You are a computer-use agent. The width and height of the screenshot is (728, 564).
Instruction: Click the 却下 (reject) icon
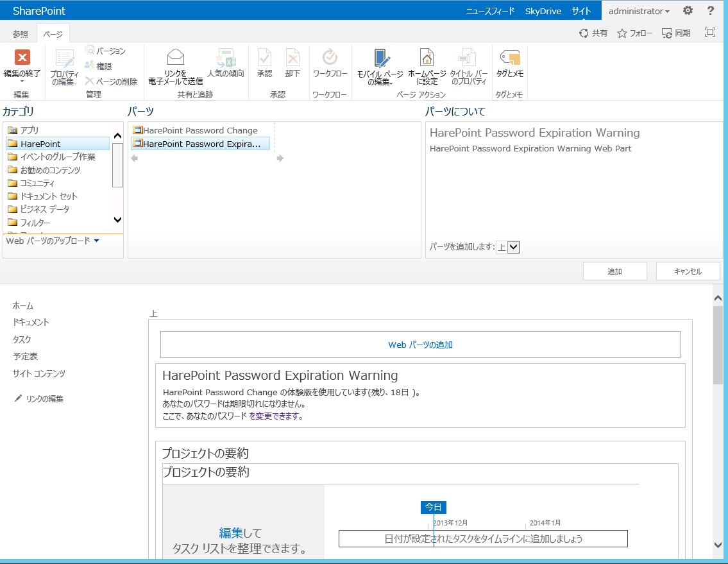tap(292, 58)
